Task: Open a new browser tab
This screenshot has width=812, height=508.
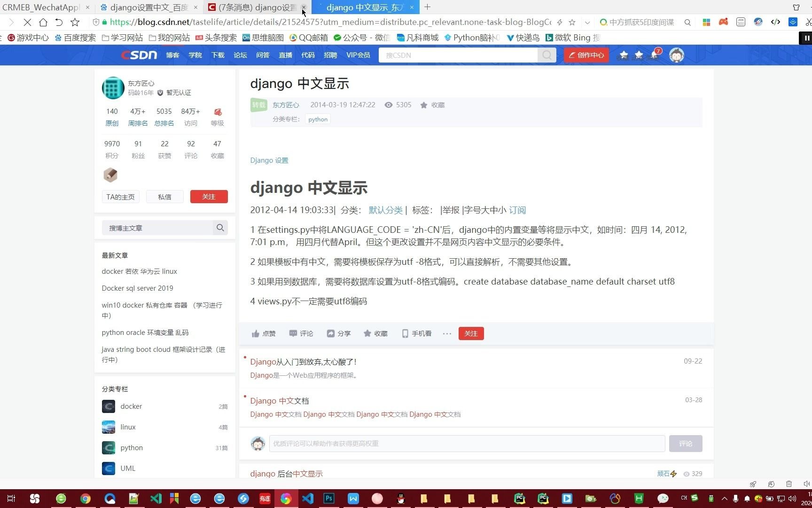Action: 427,7
